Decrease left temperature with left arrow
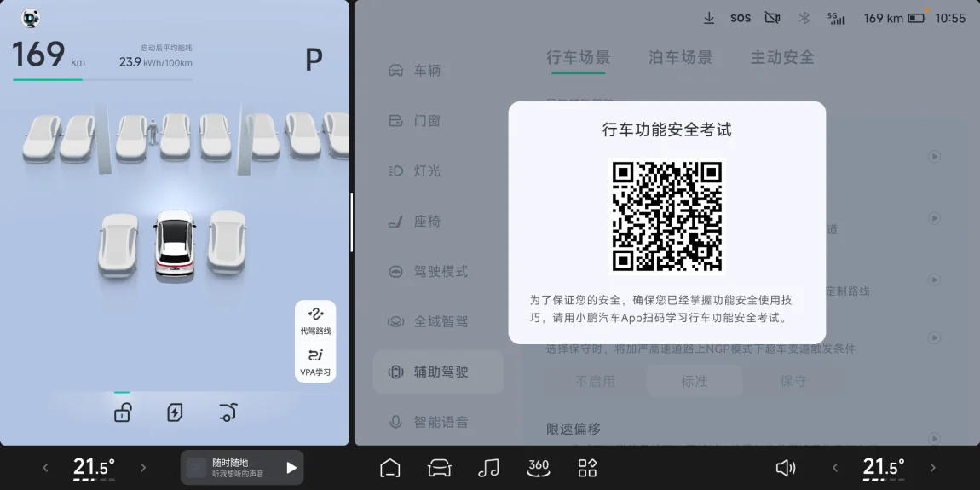 [45, 468]
